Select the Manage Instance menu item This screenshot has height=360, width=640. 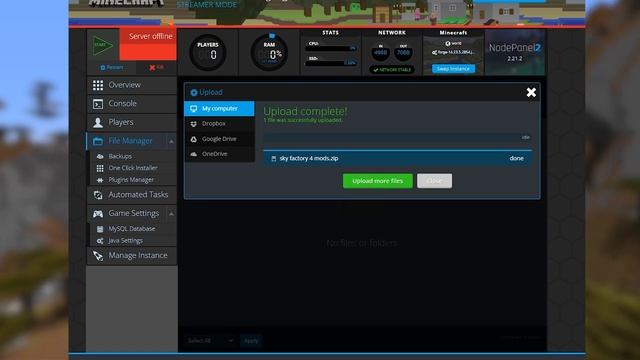click(132, 256)
